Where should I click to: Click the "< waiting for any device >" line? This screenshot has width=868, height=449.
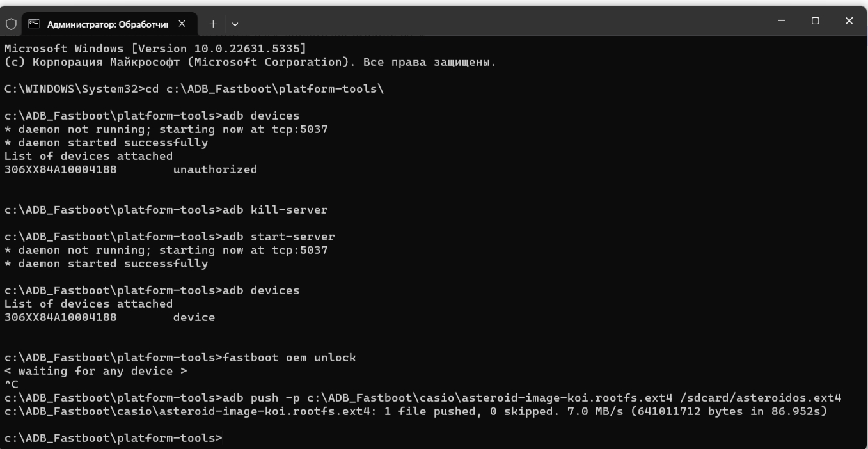tap(96, 371)
